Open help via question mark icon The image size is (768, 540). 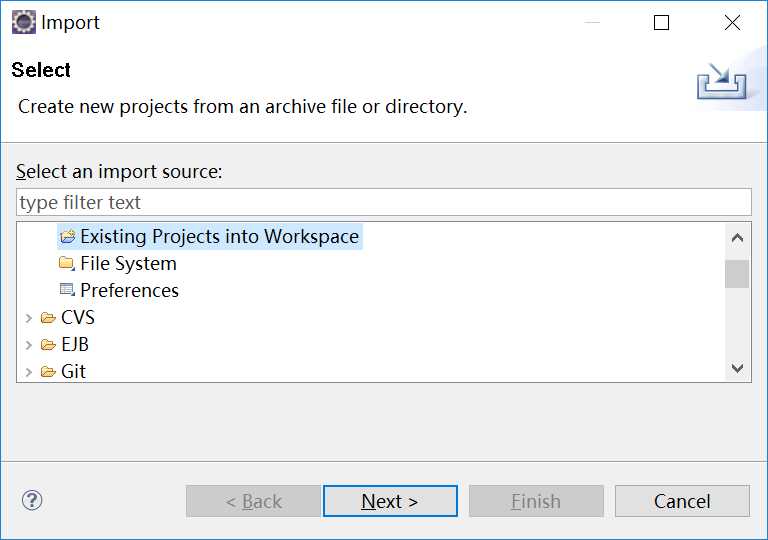click(x=32, y=500)
